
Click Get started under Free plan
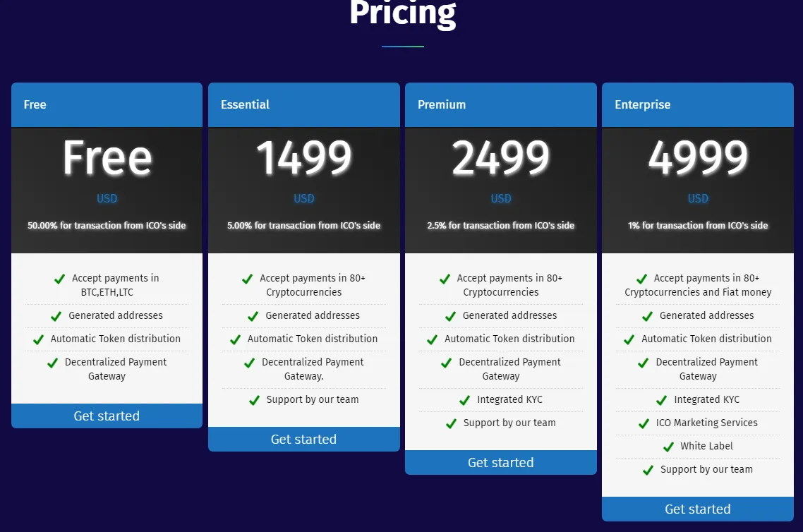pos(107,416)
